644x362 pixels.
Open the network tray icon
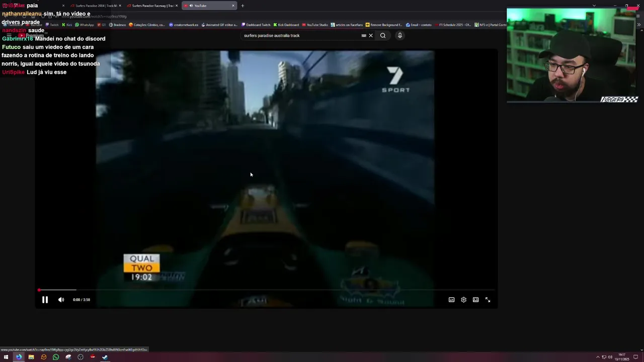pos(604,357)
